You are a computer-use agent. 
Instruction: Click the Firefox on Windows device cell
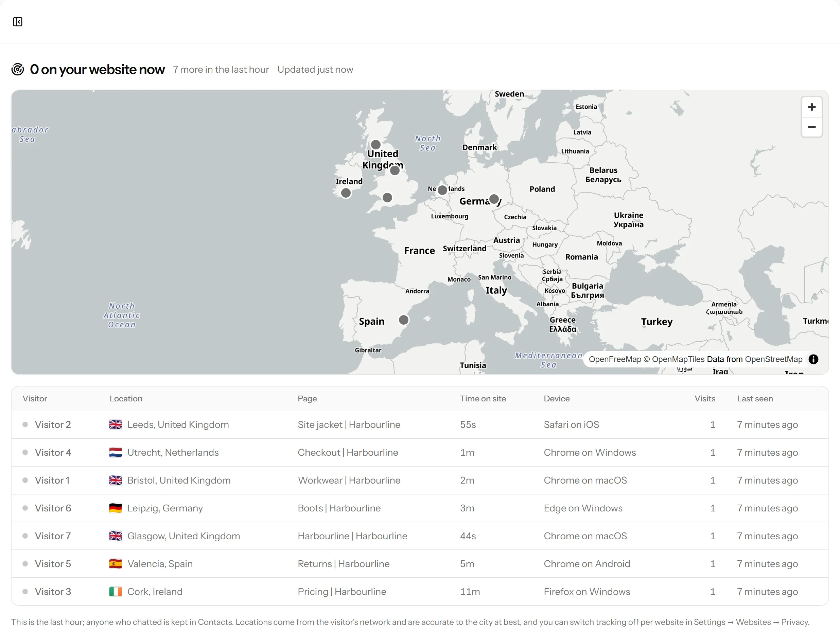(x=587, y=592)
